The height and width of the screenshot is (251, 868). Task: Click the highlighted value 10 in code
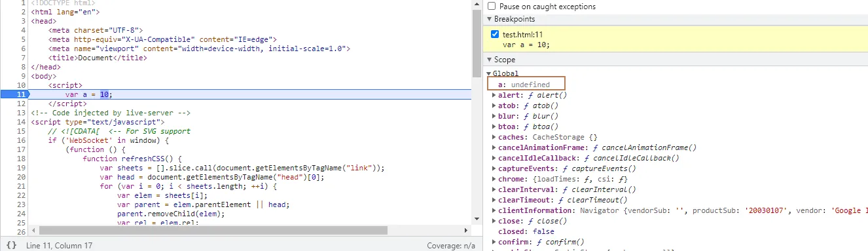(x=104, y=94)
